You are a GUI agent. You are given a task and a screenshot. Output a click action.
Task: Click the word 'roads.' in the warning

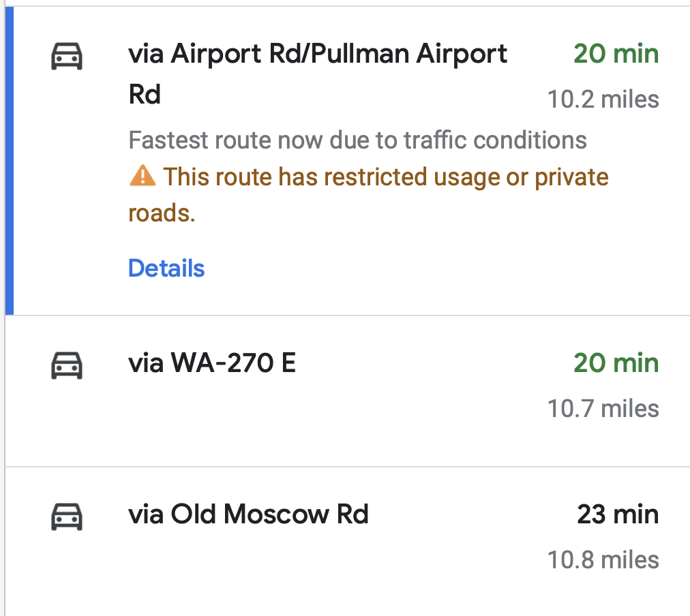pos(162,213)
